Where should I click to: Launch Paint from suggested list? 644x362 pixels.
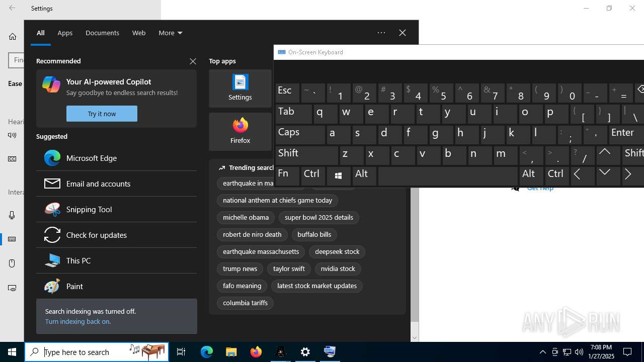pyautogui.click(x=116, y=286)
